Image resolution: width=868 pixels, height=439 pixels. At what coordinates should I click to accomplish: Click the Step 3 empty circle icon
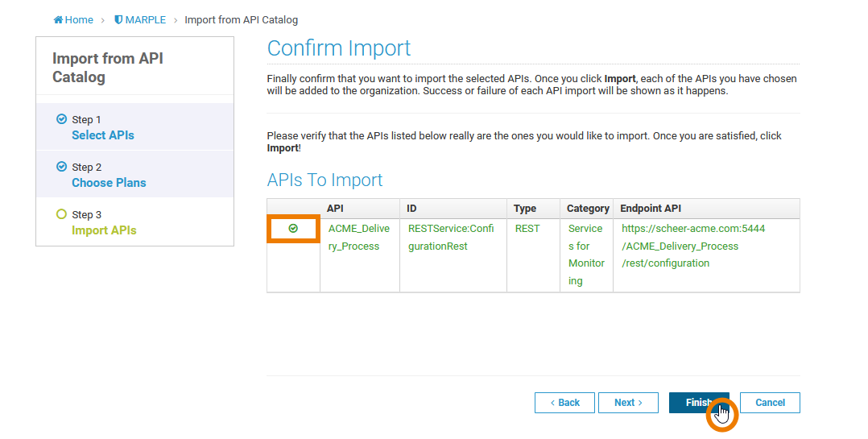61,214
